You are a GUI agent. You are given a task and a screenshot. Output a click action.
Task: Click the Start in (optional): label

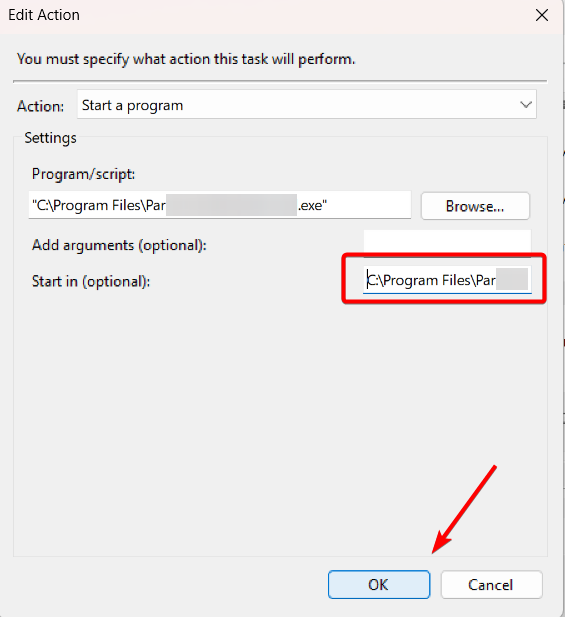[x=91, y=281]
